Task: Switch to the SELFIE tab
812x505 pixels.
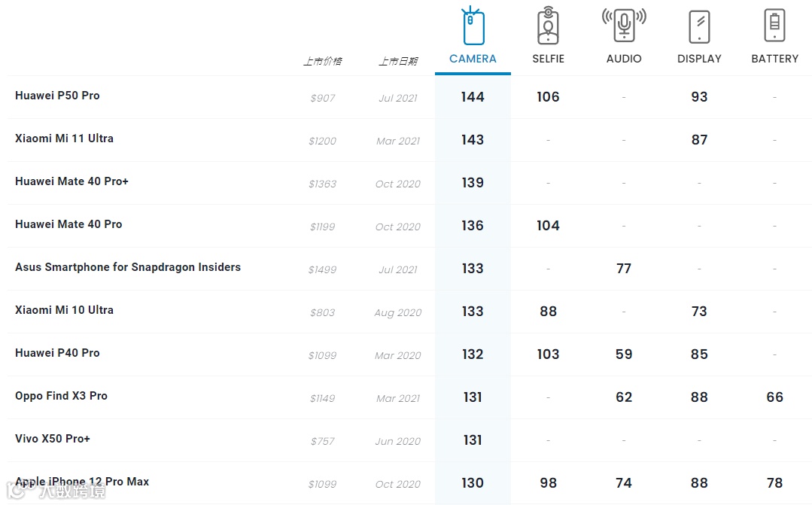Action: 549,59
